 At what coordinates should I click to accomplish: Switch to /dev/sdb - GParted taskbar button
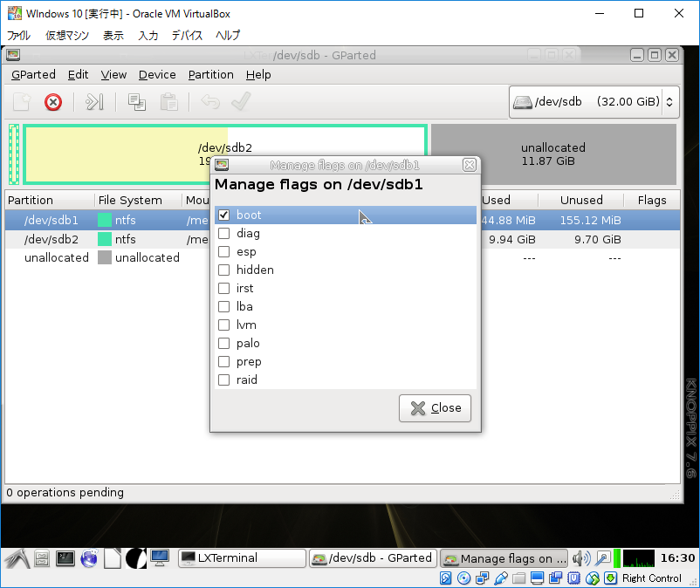pyautogui.click(x=373, y=558)
